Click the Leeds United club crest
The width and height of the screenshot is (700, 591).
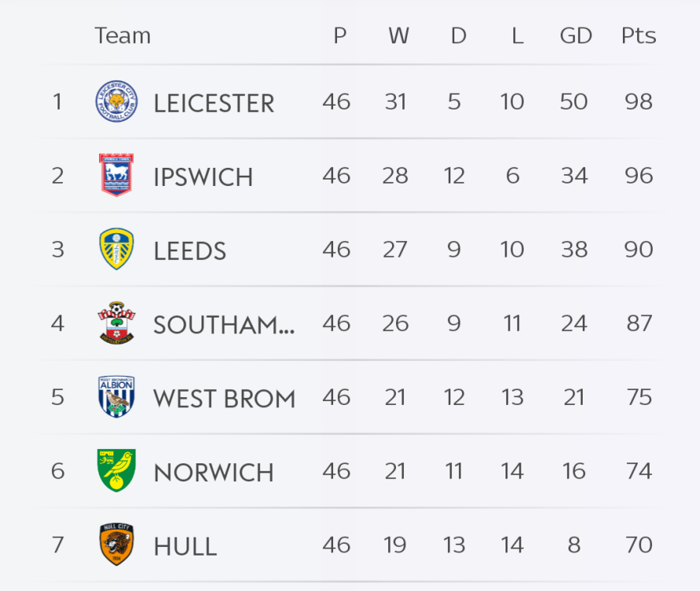point(117,249)
